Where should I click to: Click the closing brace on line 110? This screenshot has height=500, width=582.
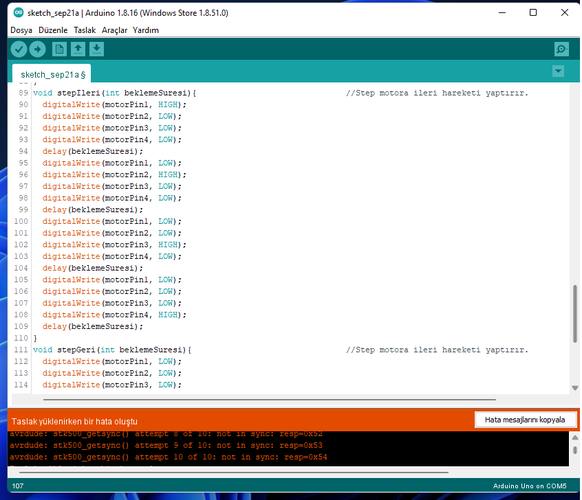[35, 338]
